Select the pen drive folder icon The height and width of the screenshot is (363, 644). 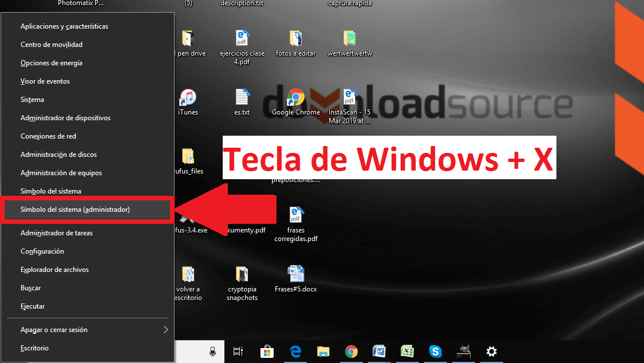[188, 38]
